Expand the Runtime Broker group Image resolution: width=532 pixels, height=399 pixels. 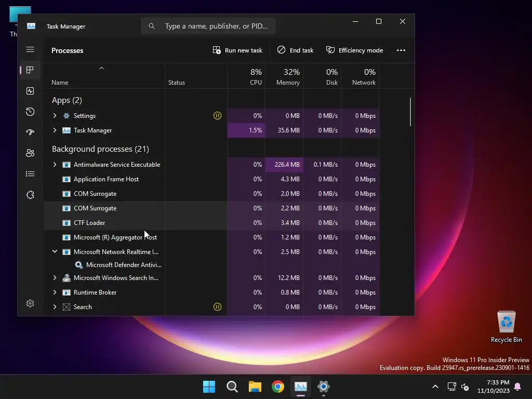tap(55, 292)
